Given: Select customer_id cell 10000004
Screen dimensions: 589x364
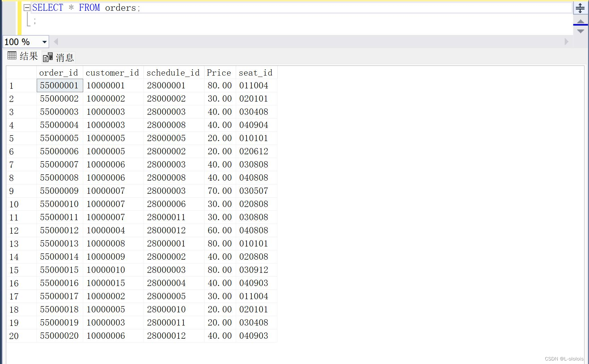Looking at the screenshot, I should (x=113, y=230).
